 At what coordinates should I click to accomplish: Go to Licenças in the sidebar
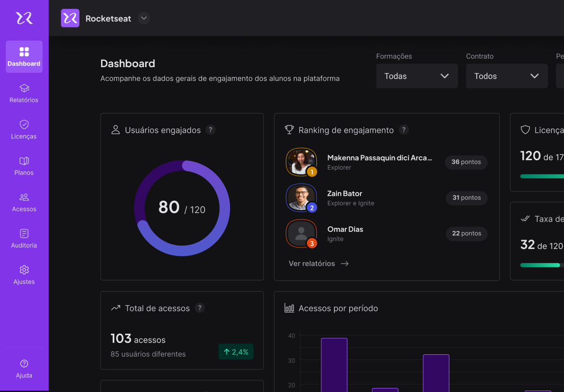click(24, 129)
